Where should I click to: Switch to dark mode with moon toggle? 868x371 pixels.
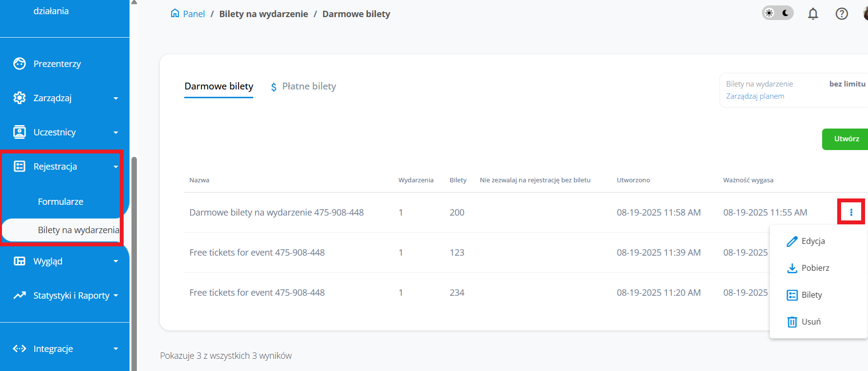785,13
